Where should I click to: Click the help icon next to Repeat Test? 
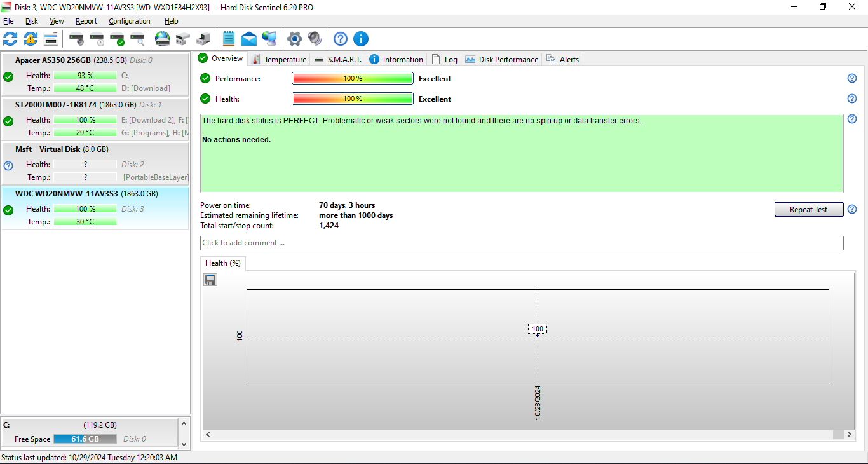pyautogui.click(x=852, y=209)
